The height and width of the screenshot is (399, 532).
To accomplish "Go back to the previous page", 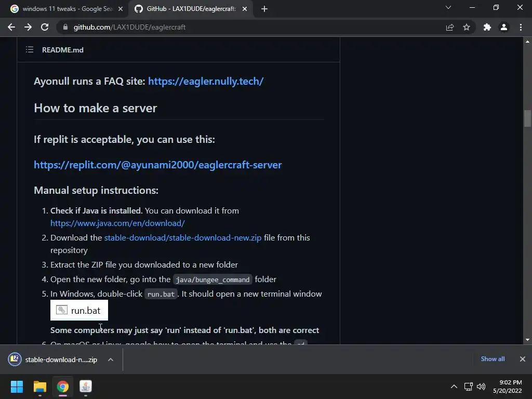I will [x=11, y=27].
